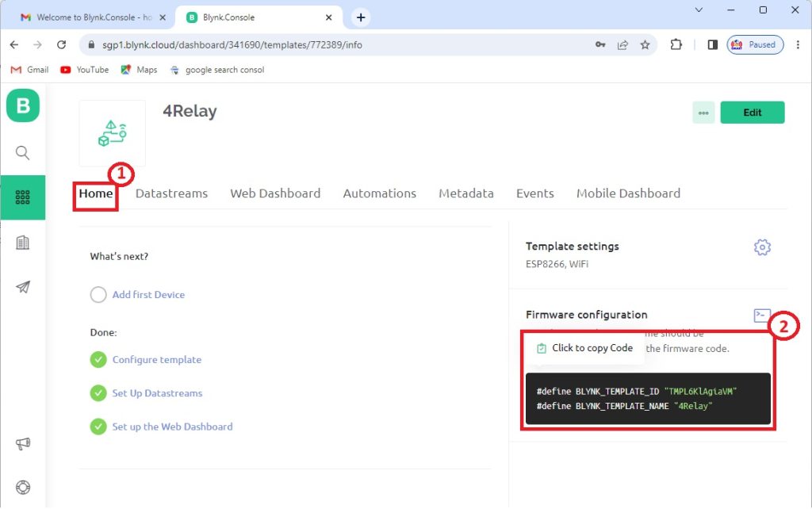Toggle the Add first Device circle

click(98, 295)
